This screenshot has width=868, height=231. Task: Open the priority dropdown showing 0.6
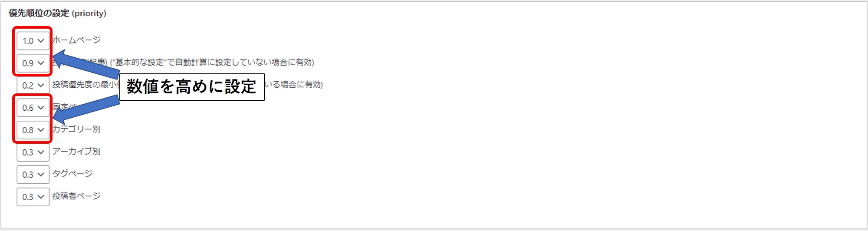click(x=33, y=108)
